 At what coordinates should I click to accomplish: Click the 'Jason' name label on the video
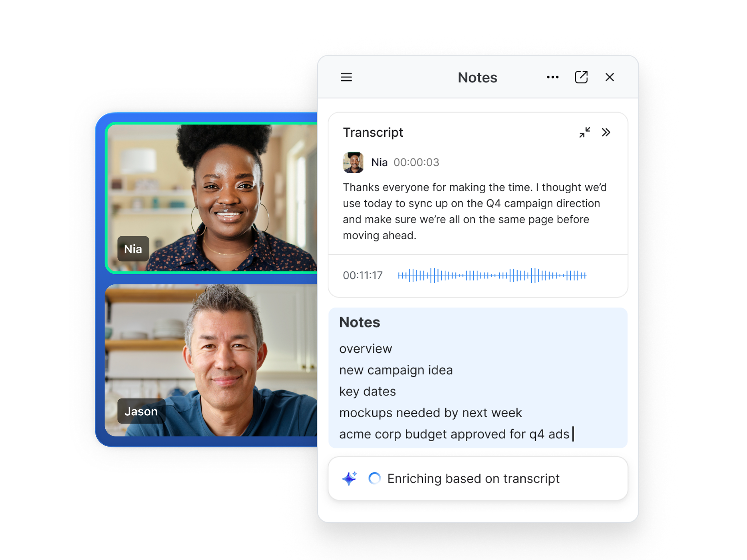pyautogui.click(x=141, y=411)
